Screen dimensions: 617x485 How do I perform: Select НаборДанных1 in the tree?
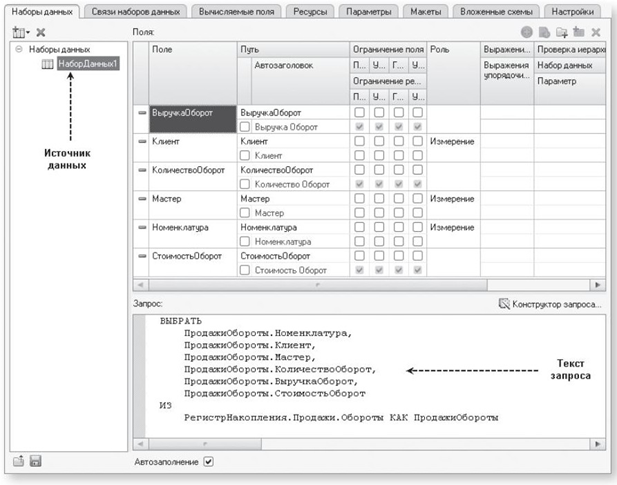pos(88,64)
